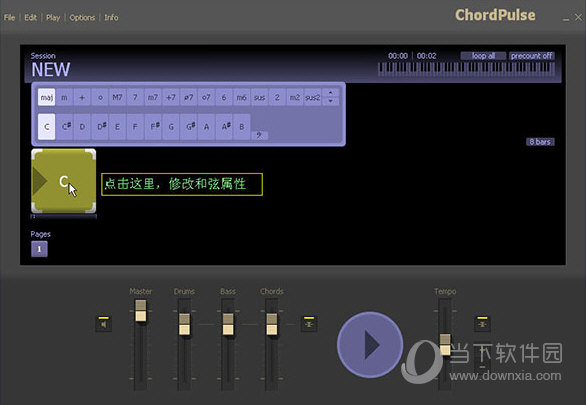The width and height of the screenshot is (586, 405).
Task: Set chord root to F
Action: pos(135,127)
